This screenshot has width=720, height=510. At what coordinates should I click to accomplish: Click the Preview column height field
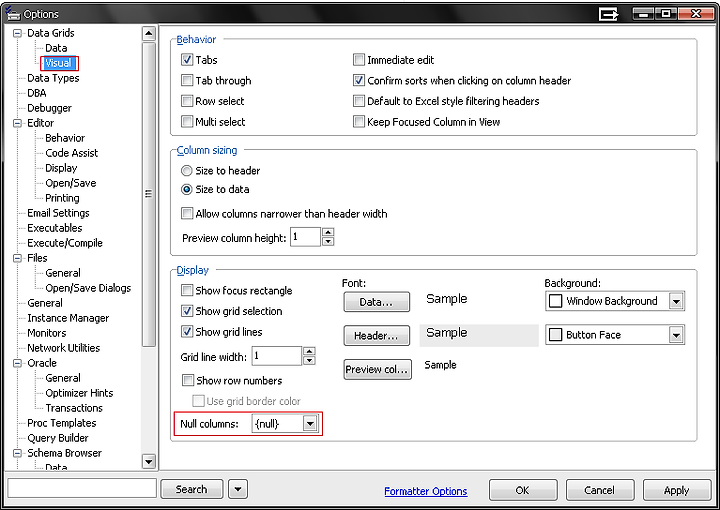coord(305,237)
